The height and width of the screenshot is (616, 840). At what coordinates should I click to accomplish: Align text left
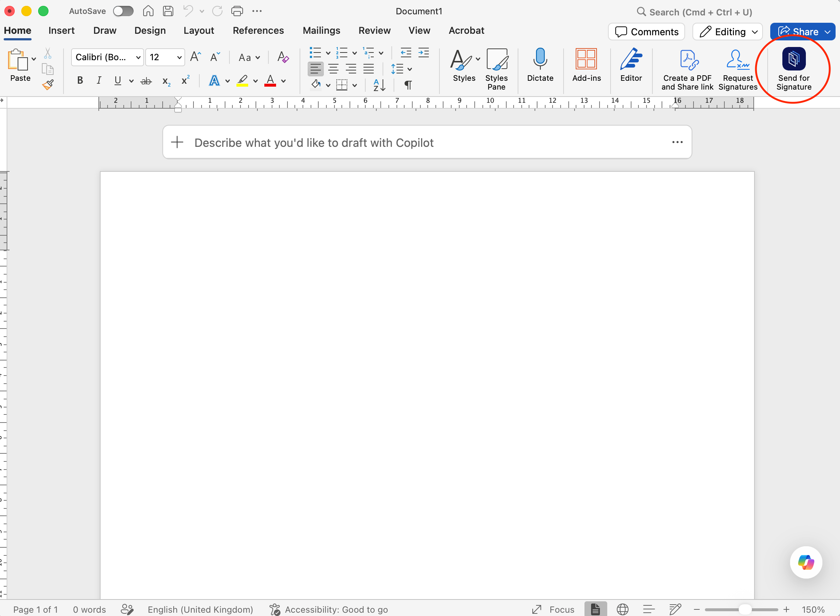coord(315,69)
